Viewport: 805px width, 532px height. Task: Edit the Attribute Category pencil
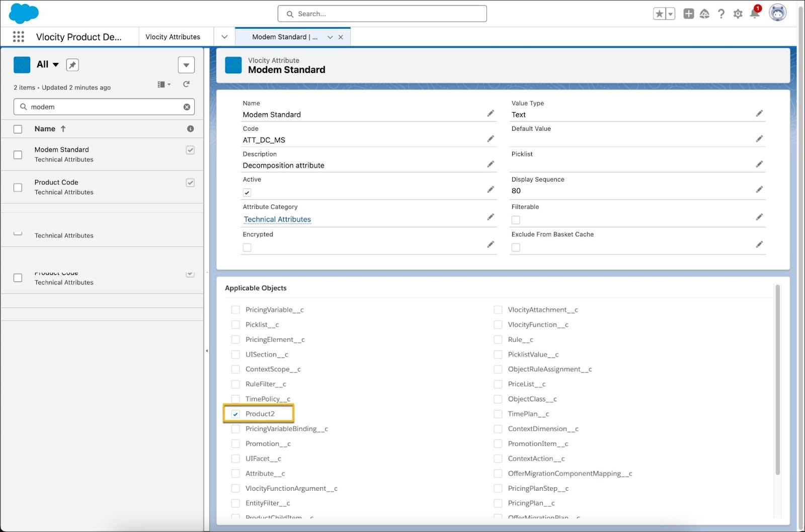(491, 217)
